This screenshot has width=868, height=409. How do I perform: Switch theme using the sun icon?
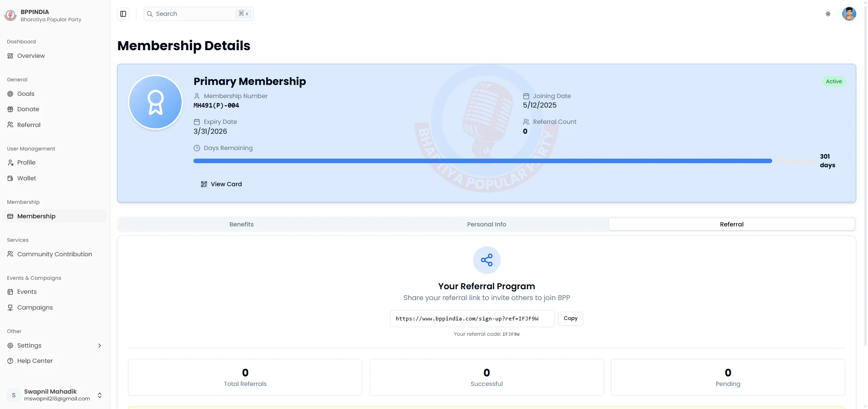pyautogui.click(x=828, y=14)
